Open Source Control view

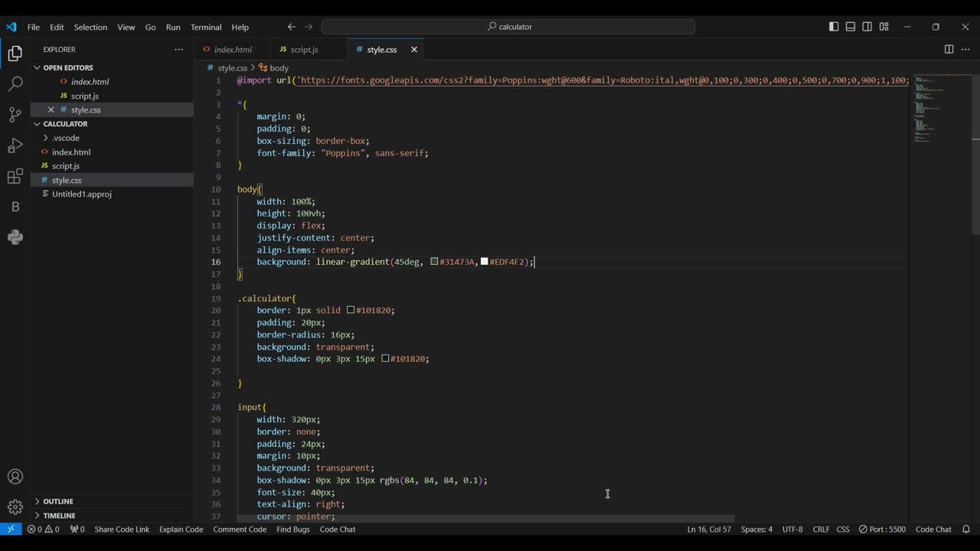pyautogui.click(x=15, y=115)
